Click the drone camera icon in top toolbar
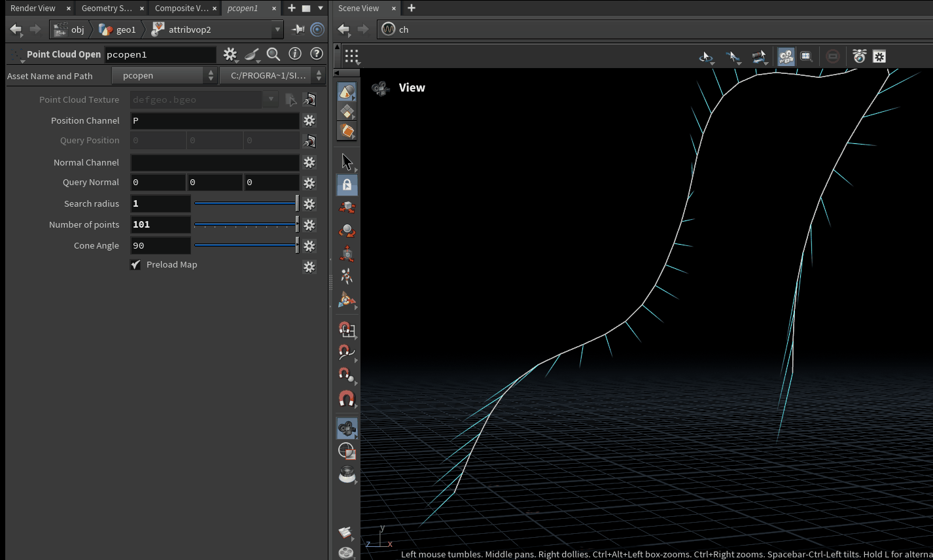Image resolution: width=933 pixels, height=560 pixels. (860, 56)
